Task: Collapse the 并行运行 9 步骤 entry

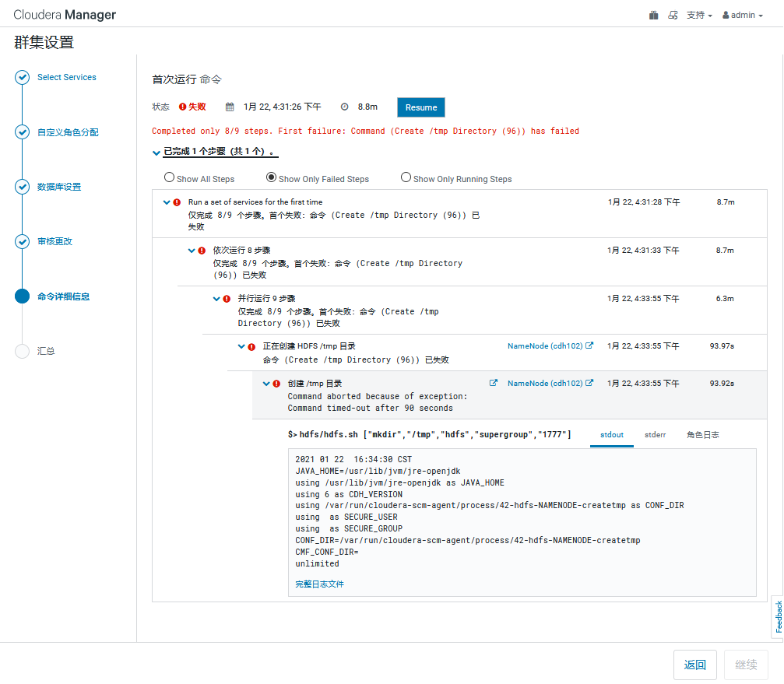Action: 216,298
